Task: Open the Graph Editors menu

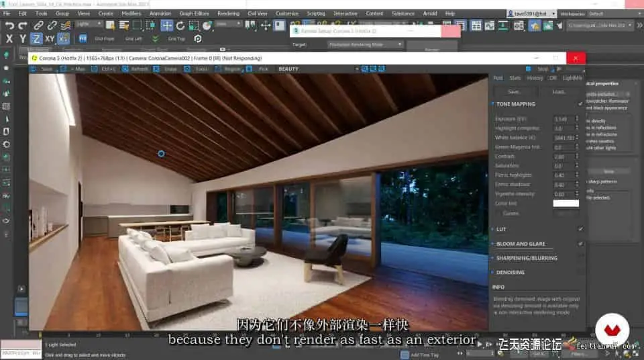Action: [194, 13]
